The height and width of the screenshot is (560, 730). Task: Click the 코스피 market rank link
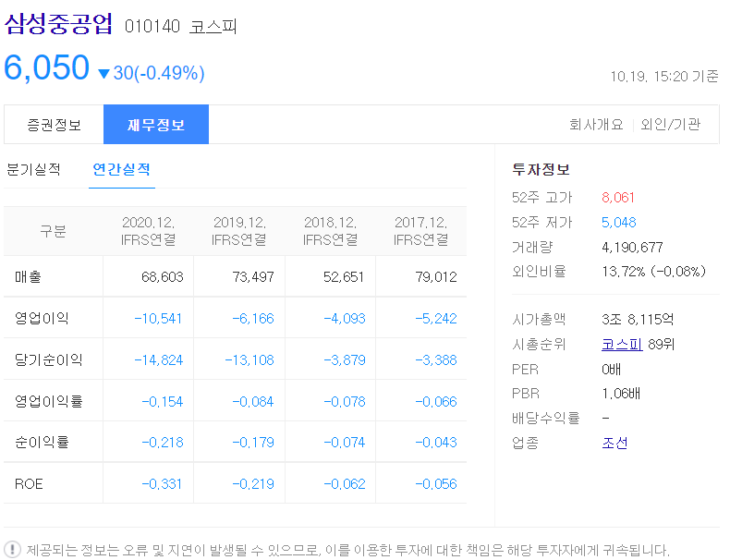(622, 345)
